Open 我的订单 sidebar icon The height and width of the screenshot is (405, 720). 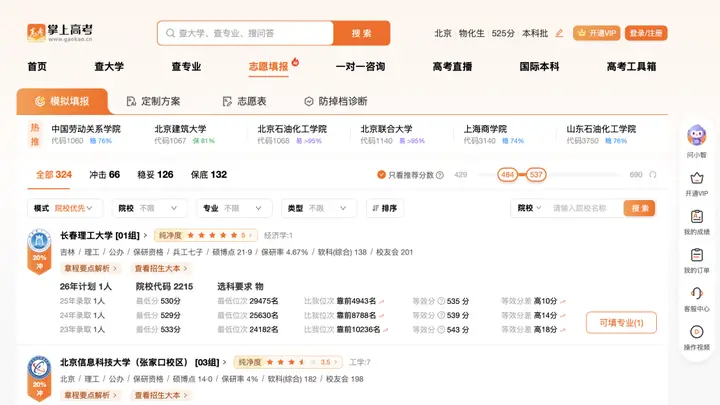(697, 255)
